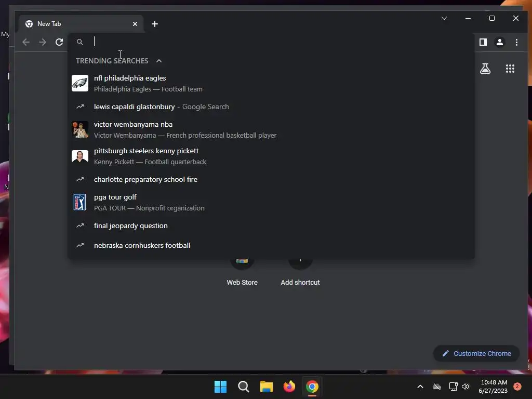
Task: Select victor wembanyama nba suggestion
Action: pyautogui.click(x=271, y=129)
